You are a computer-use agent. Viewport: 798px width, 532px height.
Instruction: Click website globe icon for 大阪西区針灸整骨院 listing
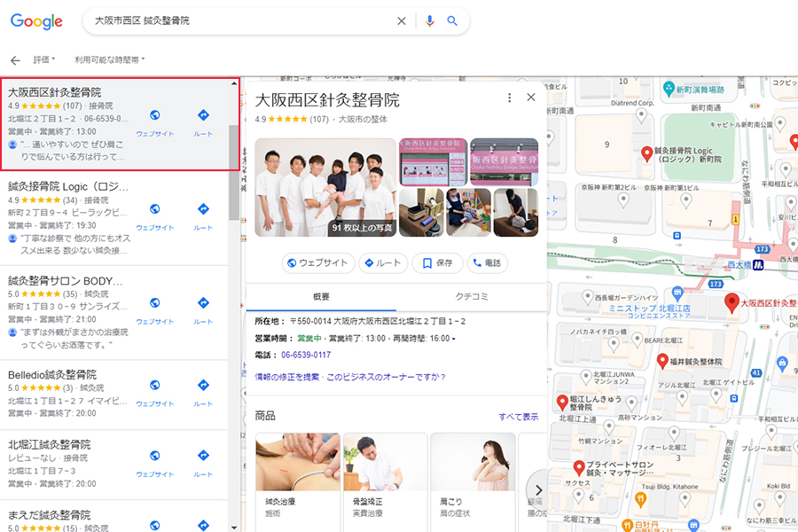point(155,115)
